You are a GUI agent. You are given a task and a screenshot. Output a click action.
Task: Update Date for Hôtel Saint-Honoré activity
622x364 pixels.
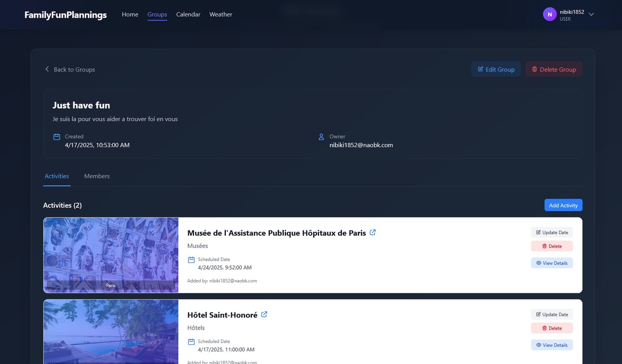(x=552, y=314)
